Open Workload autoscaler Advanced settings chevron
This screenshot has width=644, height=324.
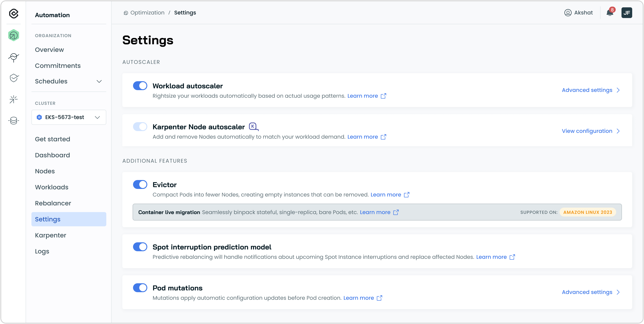click(x=618, y=90)
